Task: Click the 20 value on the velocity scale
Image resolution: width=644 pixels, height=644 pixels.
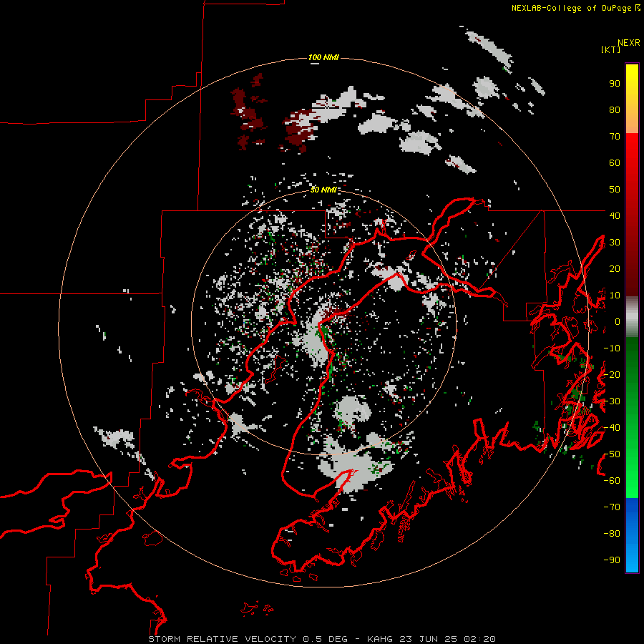Action: pos(615,268)
